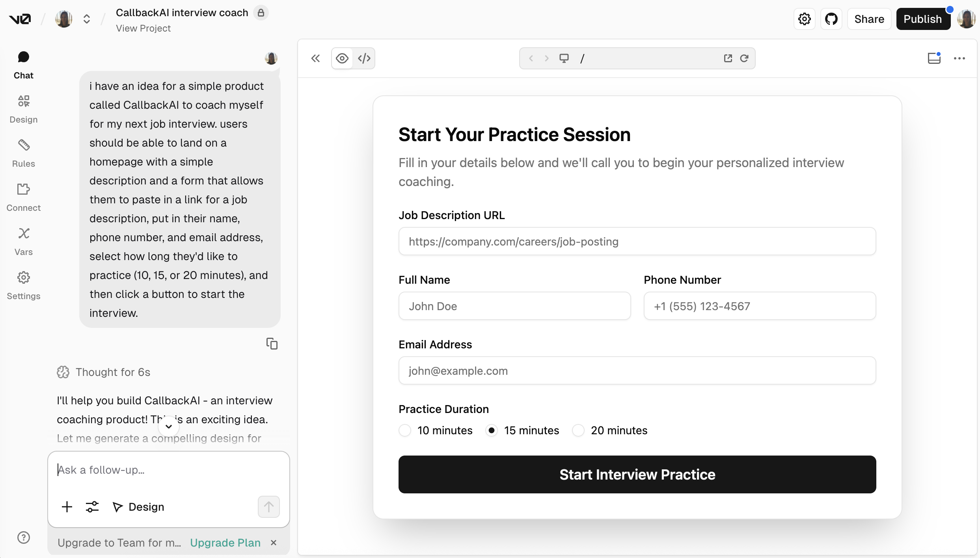This screenshot has height=558, width=980.
Task: Open the Connect panel in sidebar
Action: pos(23,197)
